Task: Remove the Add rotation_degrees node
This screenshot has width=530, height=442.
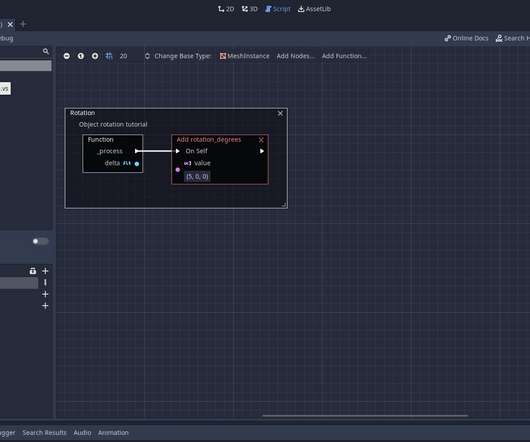Action: pos(261,140)
